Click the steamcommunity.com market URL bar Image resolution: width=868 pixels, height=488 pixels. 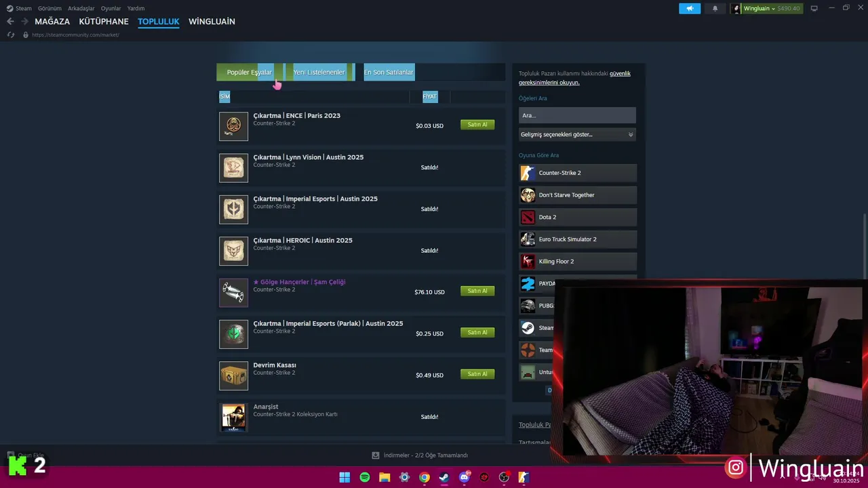click(75, 35)
